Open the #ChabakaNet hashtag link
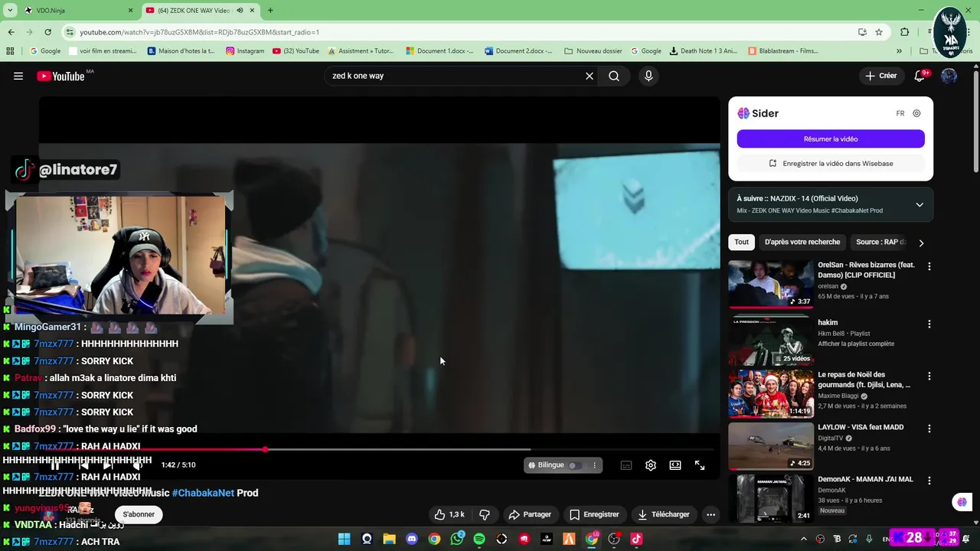 pos(203,493)
